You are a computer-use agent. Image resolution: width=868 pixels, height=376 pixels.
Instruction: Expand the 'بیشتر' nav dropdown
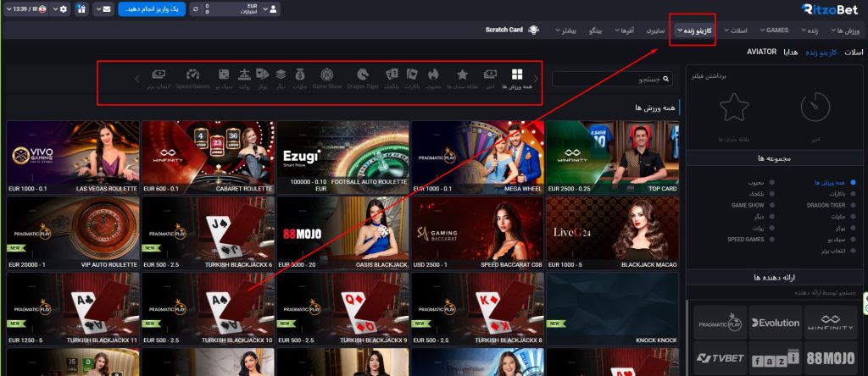click(x=567, y=30)
